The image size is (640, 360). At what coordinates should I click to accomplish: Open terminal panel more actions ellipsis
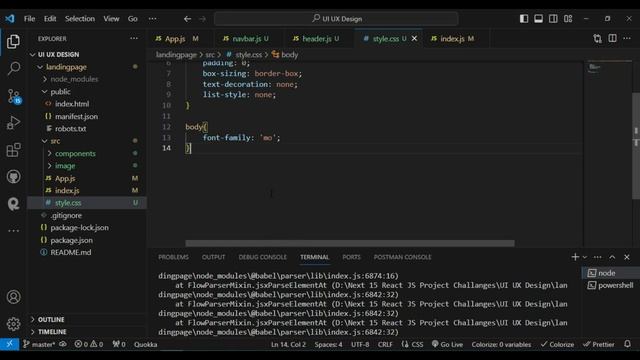pos(598,257)
